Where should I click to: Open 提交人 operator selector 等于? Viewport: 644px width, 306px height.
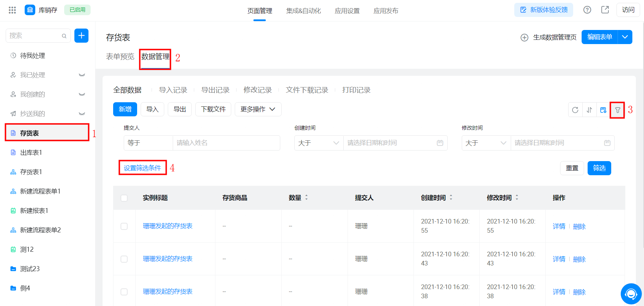(x=148, y=143)
